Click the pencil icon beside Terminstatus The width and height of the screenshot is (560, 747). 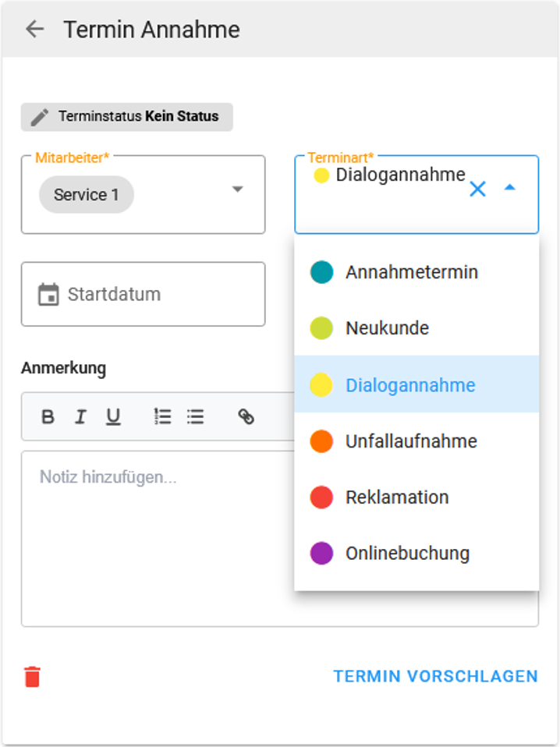pos(40,117)
